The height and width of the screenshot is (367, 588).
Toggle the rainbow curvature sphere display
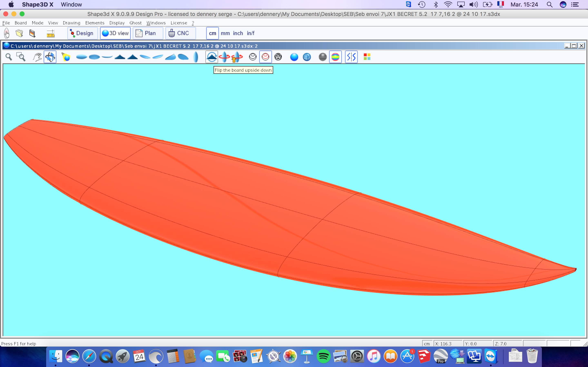[x=335, y=57]
